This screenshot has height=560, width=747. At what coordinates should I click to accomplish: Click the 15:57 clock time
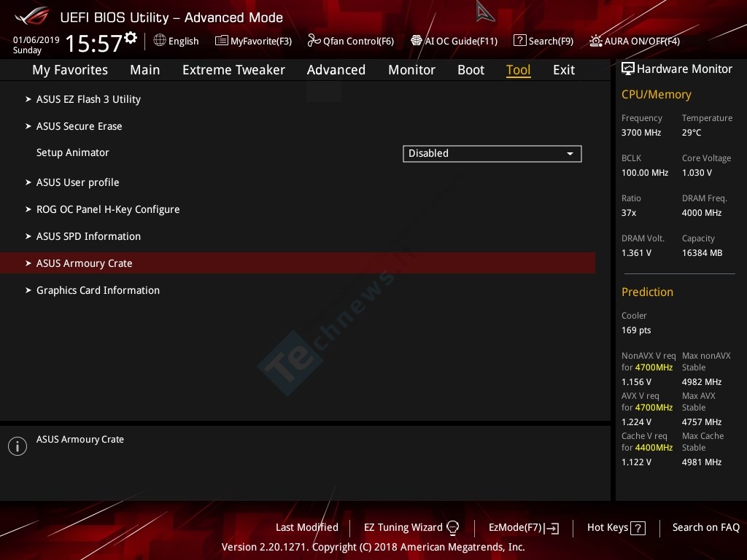[93, 43]
